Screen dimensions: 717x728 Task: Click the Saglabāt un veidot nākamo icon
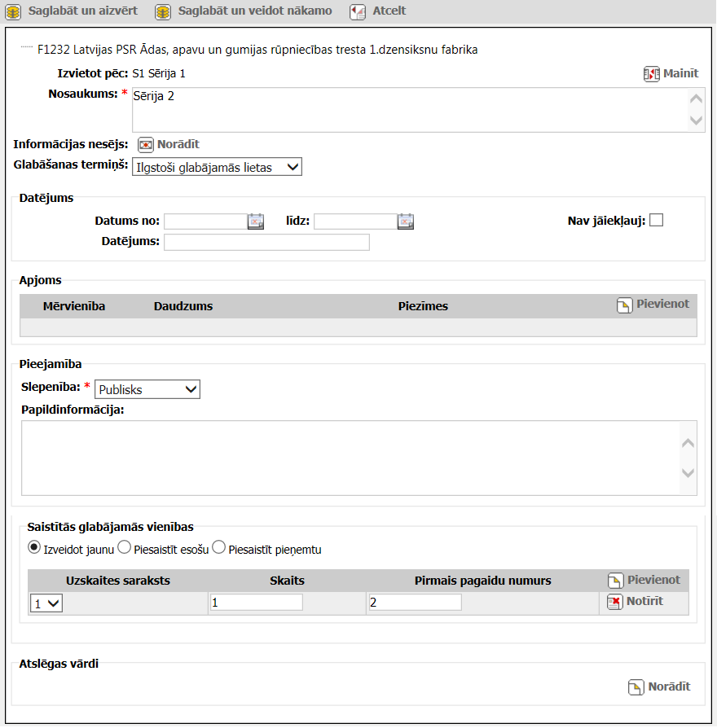tap(163, 12)
